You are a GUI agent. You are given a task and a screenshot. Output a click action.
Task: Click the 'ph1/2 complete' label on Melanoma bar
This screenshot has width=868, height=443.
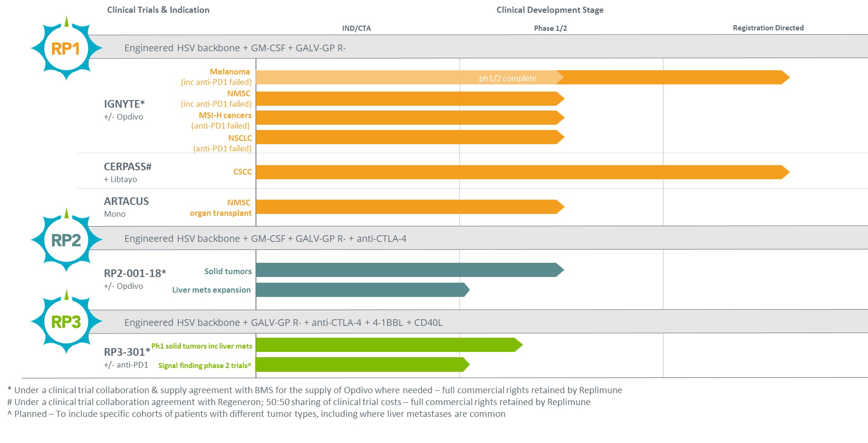[507, 78]
